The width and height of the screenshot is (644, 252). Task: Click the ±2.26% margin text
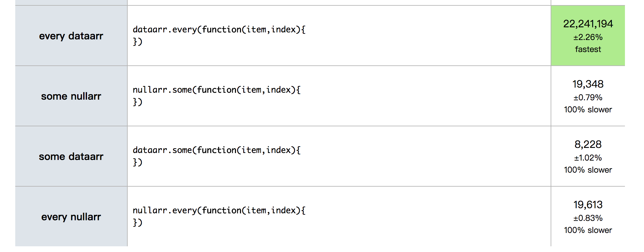point(588,37)
